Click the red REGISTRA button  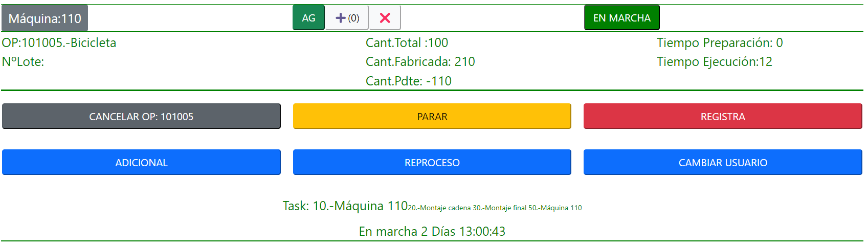(723, 117)
